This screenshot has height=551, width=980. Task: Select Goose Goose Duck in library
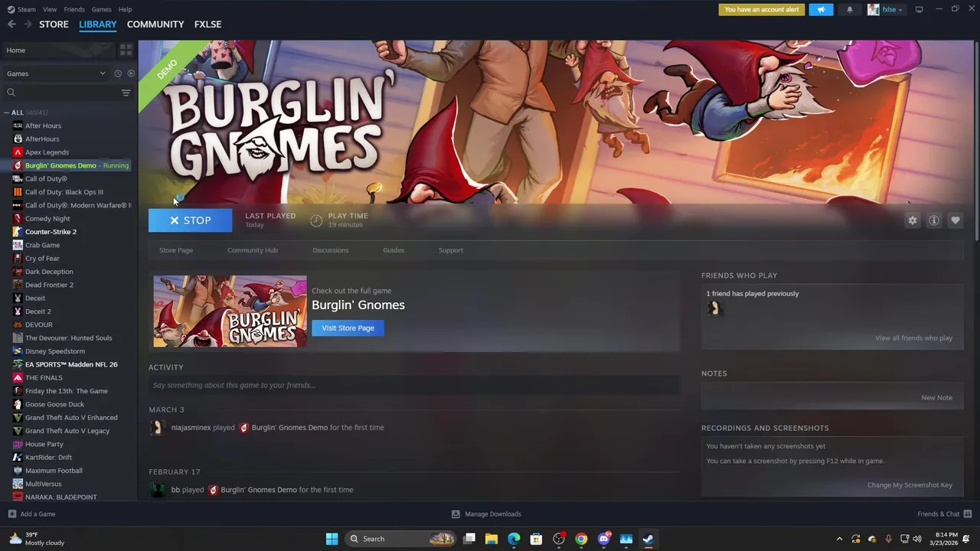click(54, 404)
